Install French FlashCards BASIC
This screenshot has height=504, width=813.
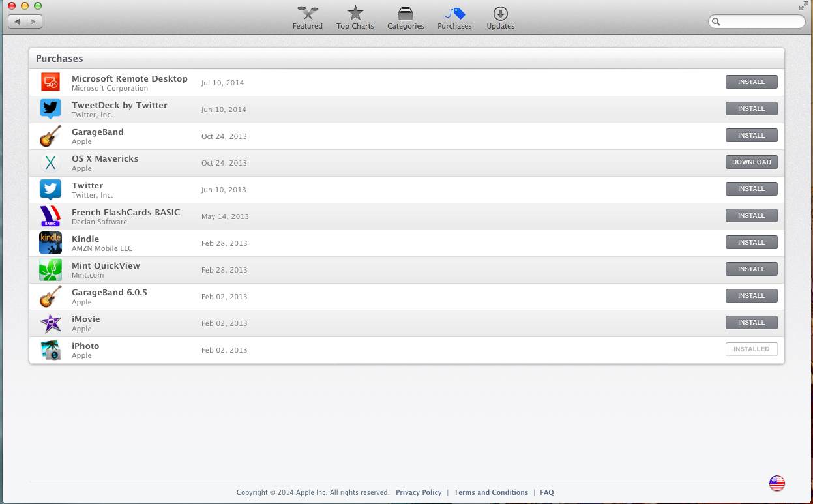(x=751, y=216)
